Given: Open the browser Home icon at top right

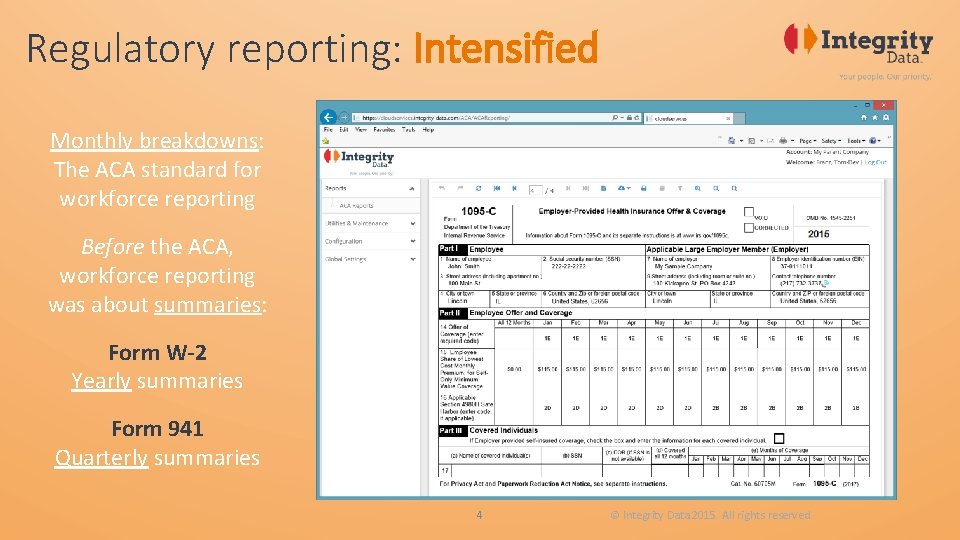Looking at the screenshot, I should pos(864,117).
